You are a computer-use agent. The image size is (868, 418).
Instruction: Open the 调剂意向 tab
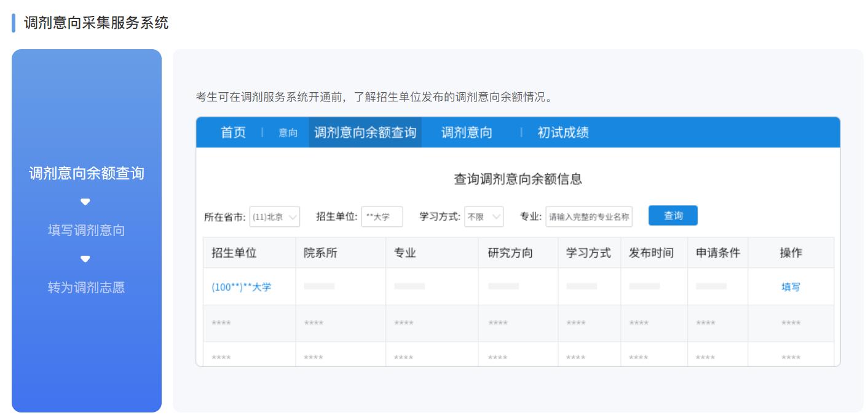pyautogui.click(x=467, y=132)
